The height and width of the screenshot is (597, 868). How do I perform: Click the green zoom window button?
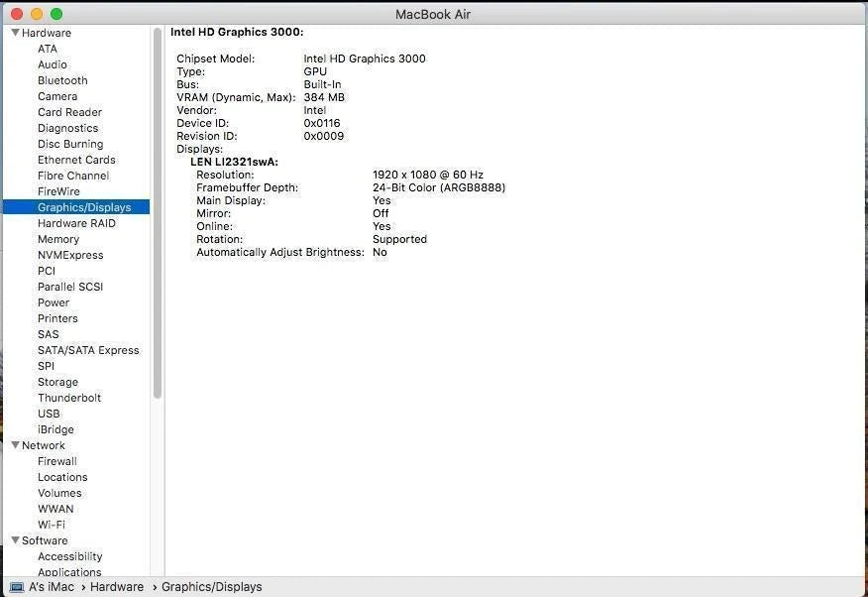point(56,14)
